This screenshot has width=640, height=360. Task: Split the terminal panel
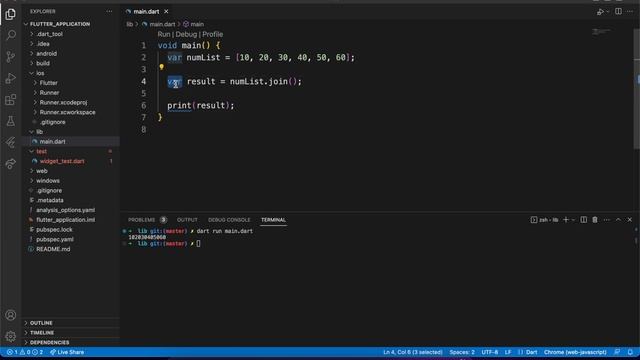point(584,220)
